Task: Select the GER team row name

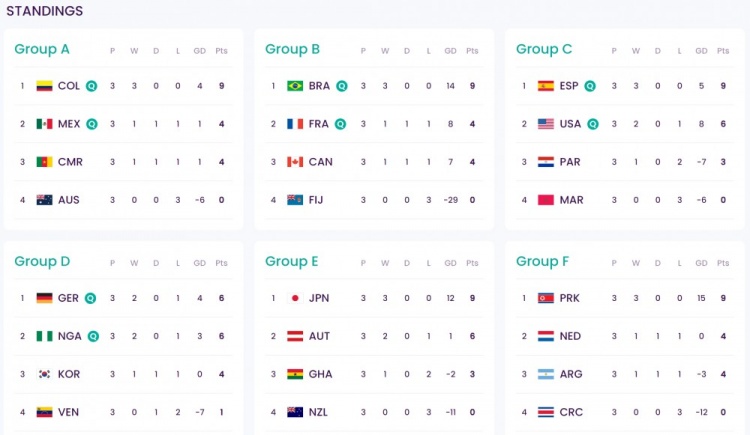Action: tap(68, 298)
